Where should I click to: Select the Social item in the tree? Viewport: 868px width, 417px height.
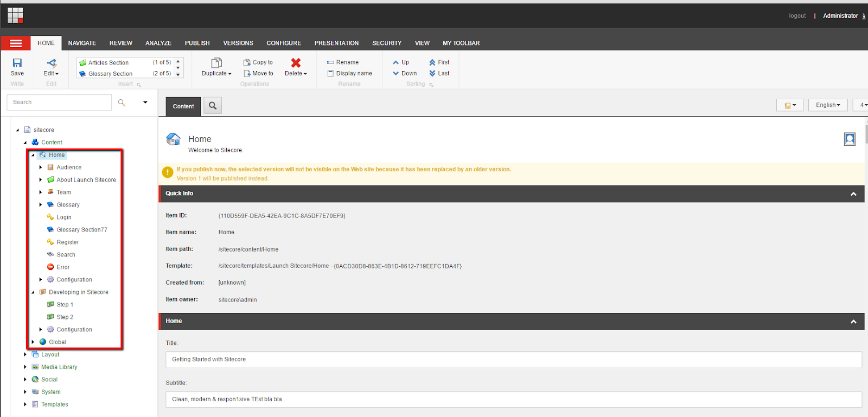click(x=49, y=380)
